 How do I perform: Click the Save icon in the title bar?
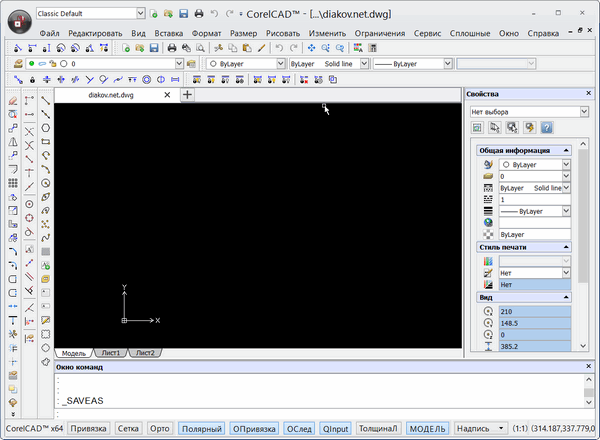(x=182, y=14)
